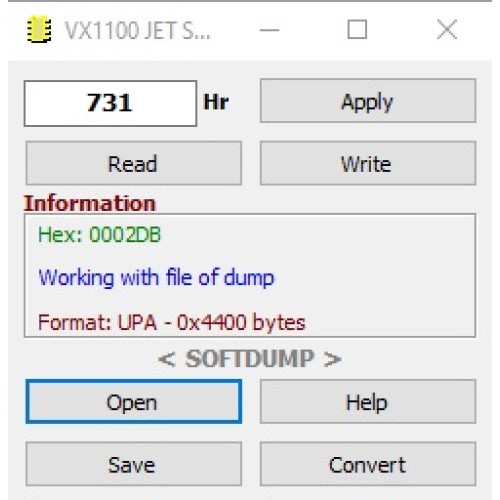Screen dimensions: 500x500
Task: Click the '< SOFTDUMP >' label
Action: coord(250,359)
